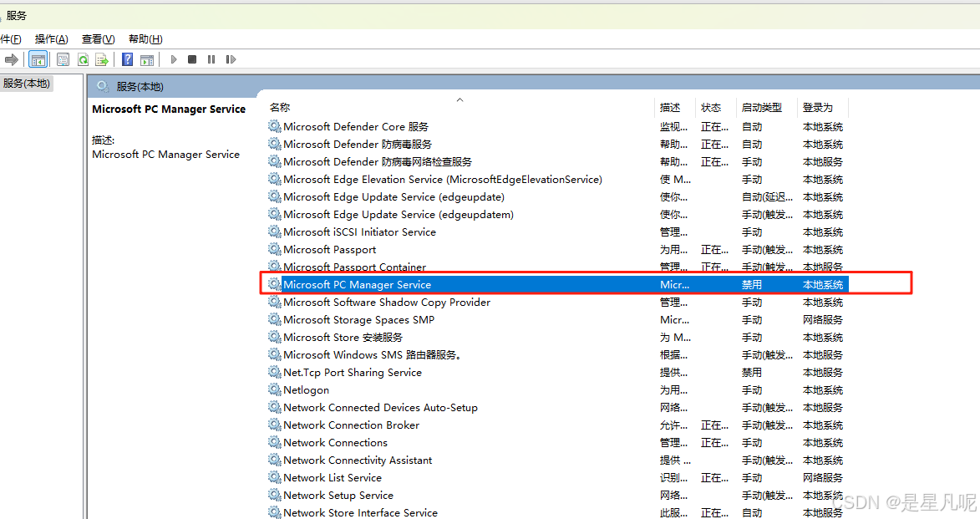Select Microsoft Store 安装服务 service name
Image resolution: width=980 pixels, height=519 pixels.
(343, 337)
